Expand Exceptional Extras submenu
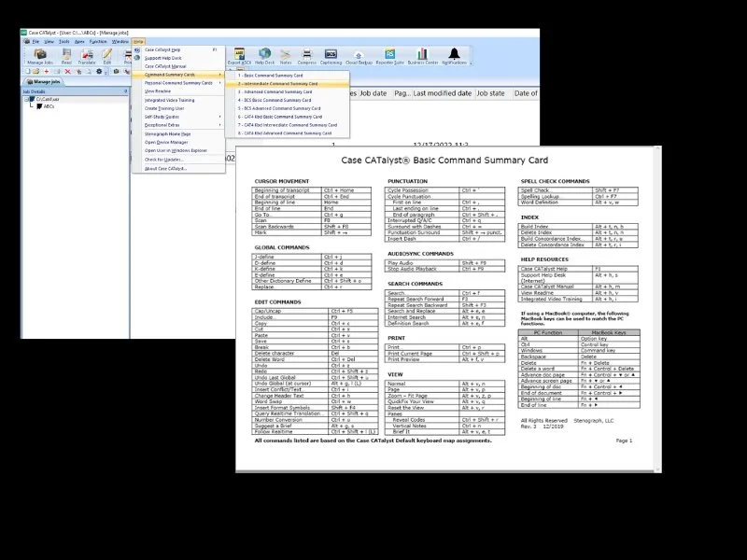Viewport: 747px width, 560px height. coord(178,125)
